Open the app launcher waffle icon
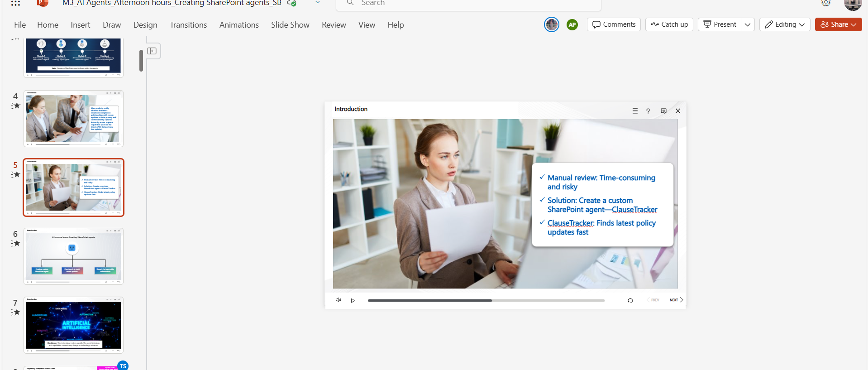Viewport: 868px width, 370px height. 15,3
